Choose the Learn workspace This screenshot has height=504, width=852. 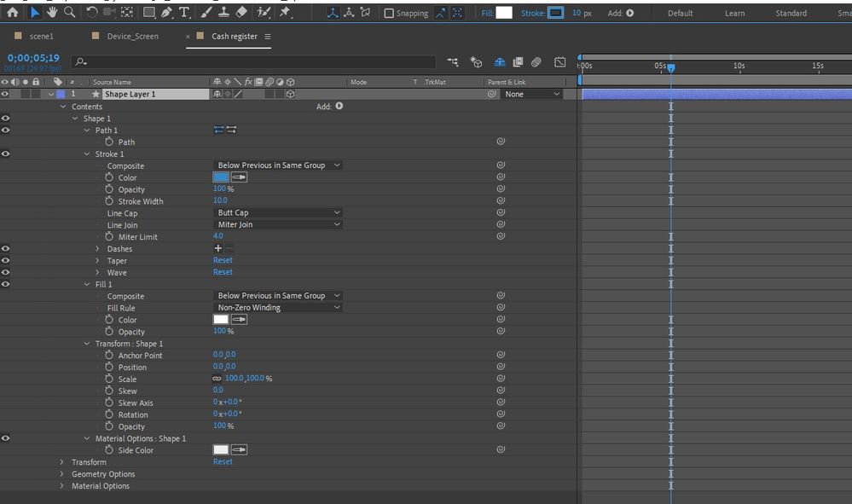coord(734,13)
